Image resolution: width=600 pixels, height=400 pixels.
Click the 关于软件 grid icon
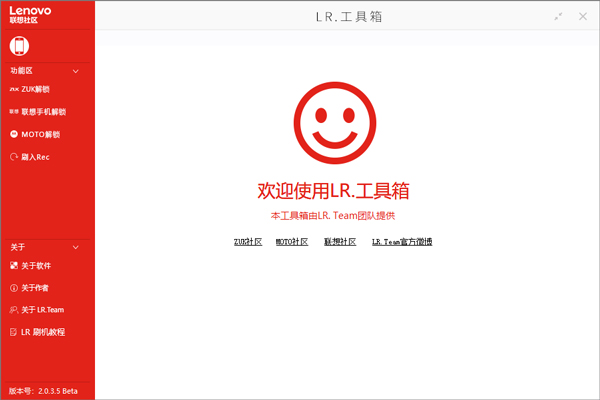14,265
